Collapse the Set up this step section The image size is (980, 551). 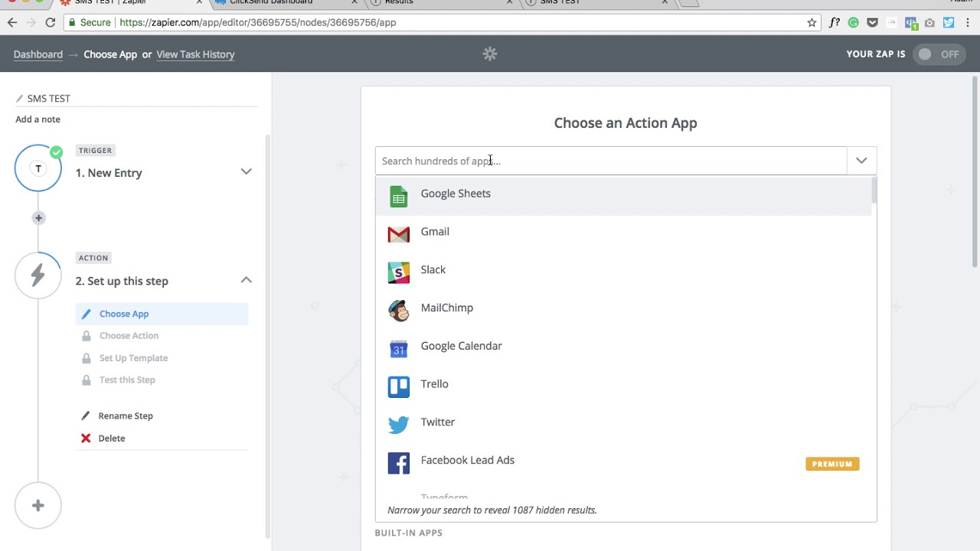[246, 280]
